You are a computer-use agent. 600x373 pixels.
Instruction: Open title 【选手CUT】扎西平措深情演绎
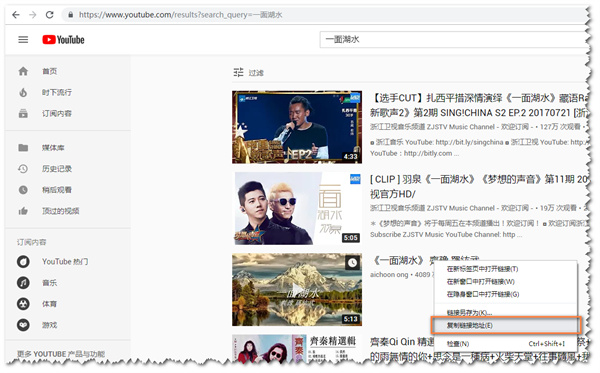click(x=480, y=106)
